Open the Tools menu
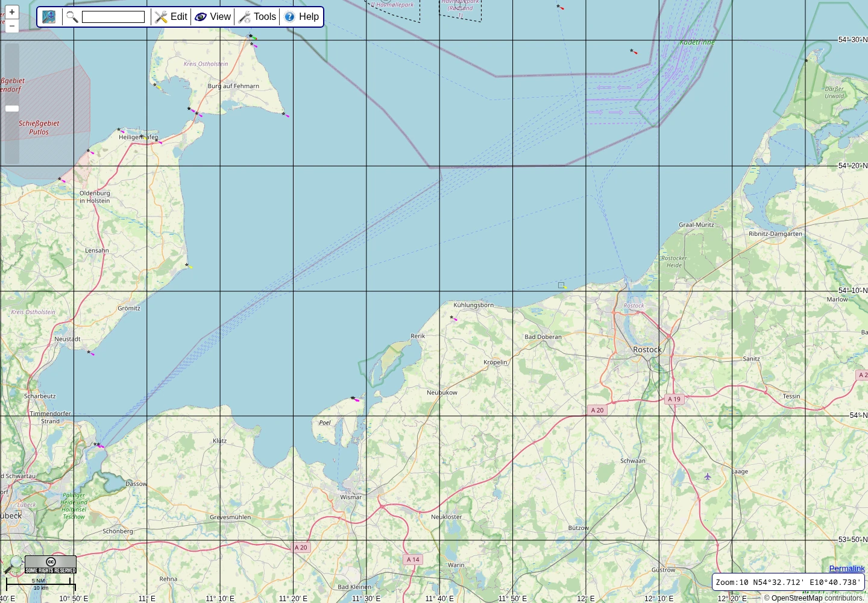The width and height of the screenshot is (868, 603). 257,17
